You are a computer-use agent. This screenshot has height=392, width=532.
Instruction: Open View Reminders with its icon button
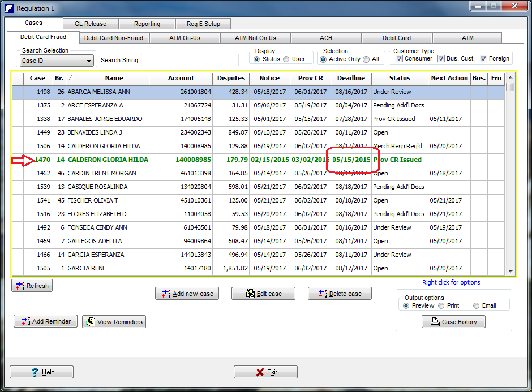[x=90, y=322]
